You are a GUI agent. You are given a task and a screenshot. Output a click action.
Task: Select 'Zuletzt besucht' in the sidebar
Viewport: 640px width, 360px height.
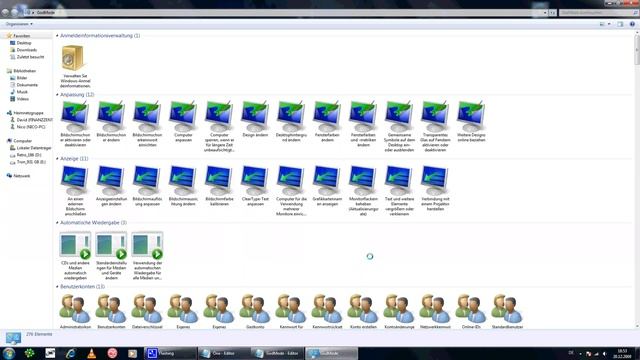30,57
